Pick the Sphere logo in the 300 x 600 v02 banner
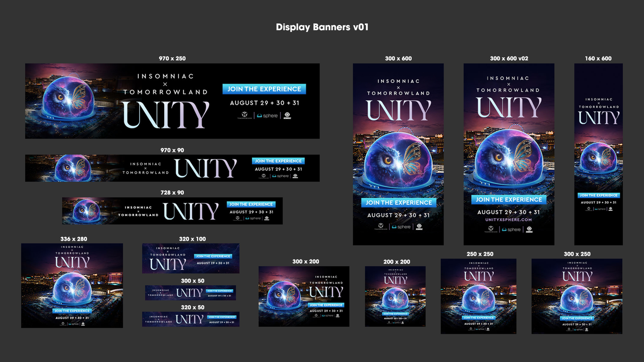This screenshot has height=362, width=644. point(512,230)
